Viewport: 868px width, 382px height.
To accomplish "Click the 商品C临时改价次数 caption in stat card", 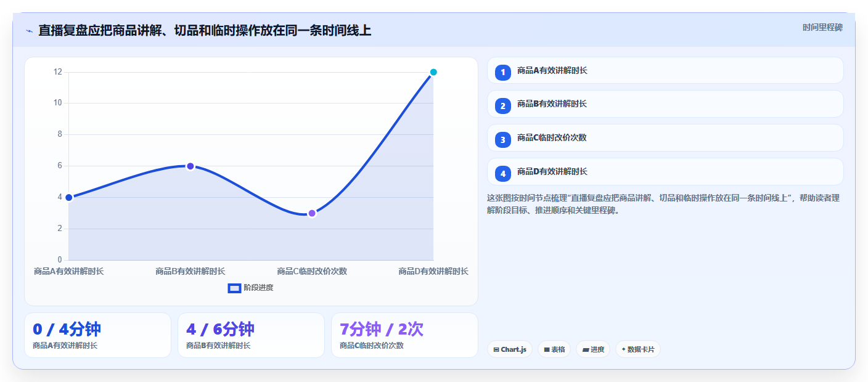I will [x=372, y=346].
